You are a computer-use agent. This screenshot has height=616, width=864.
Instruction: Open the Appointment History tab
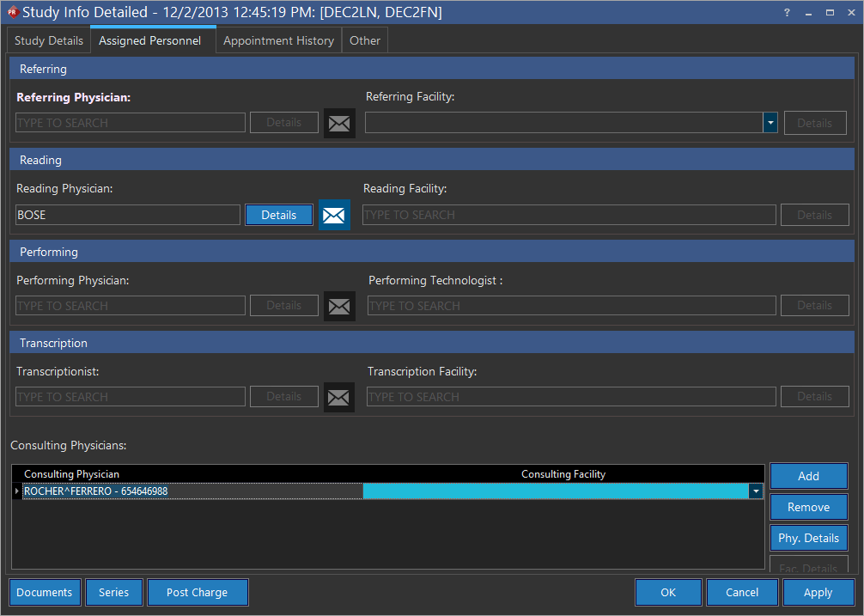278,40
